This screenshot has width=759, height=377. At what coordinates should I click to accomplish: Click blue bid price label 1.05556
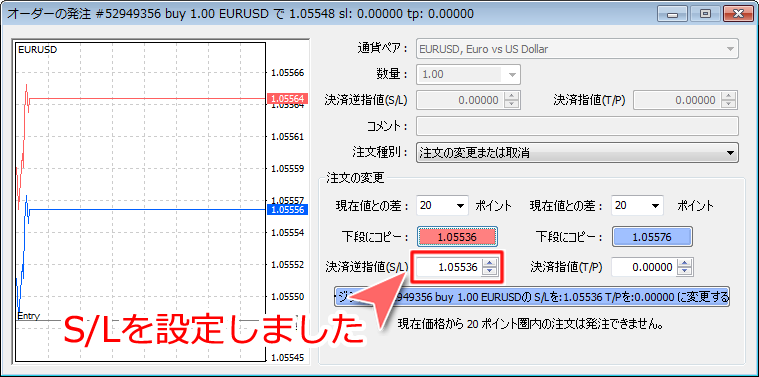(x=288, y=209)
